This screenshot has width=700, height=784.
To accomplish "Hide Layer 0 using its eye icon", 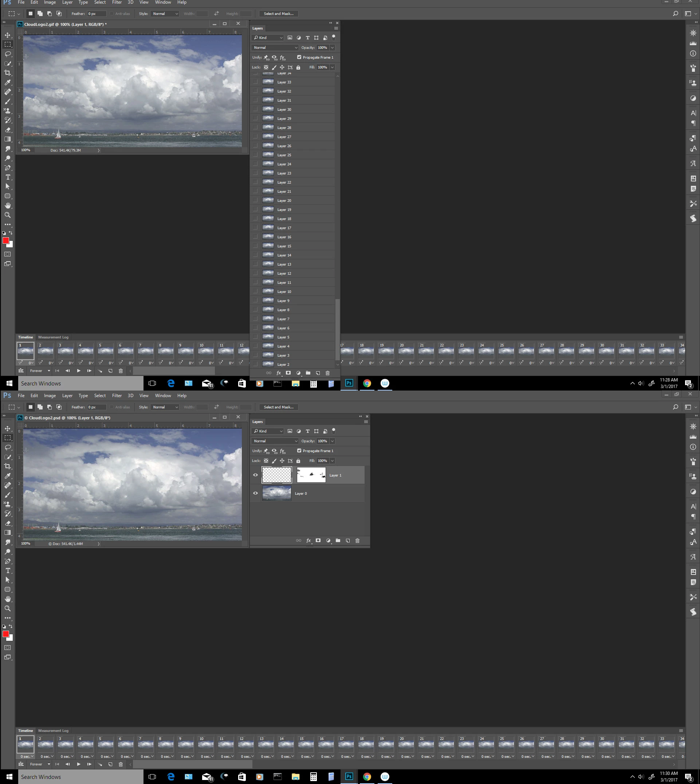I will pos(255,493).
